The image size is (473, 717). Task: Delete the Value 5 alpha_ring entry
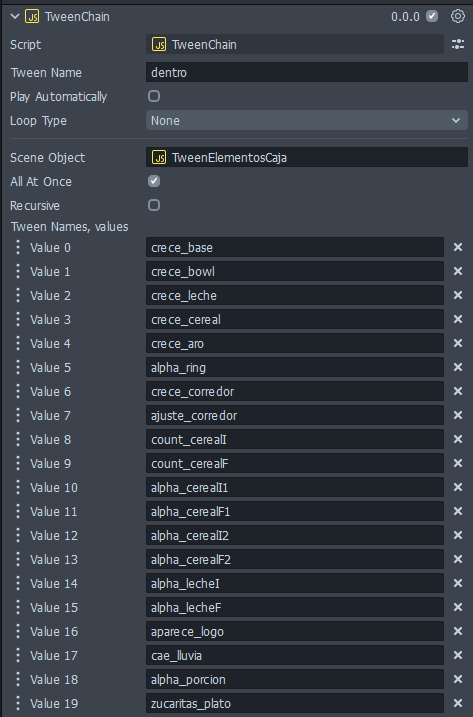(457, 367)
